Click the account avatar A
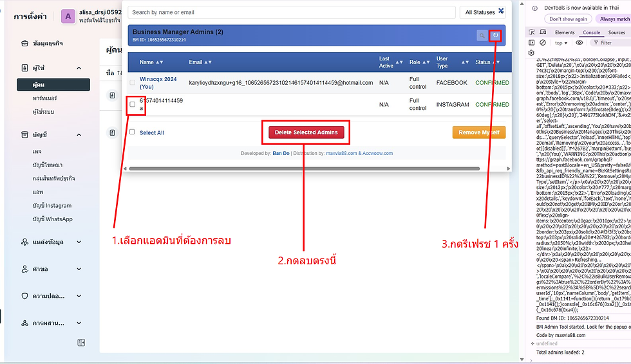Screen dimensions: 631x364 pyautogui.click(x=68, y=17)
